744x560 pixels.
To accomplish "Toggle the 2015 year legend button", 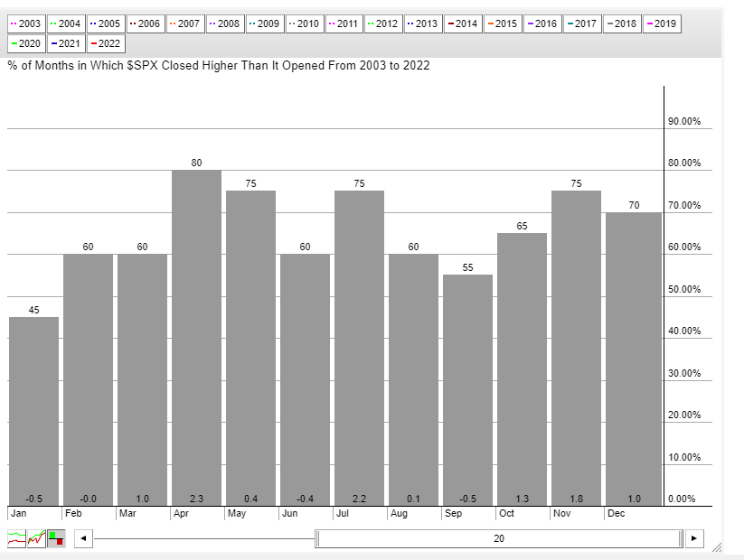I will tap(503, 23).
